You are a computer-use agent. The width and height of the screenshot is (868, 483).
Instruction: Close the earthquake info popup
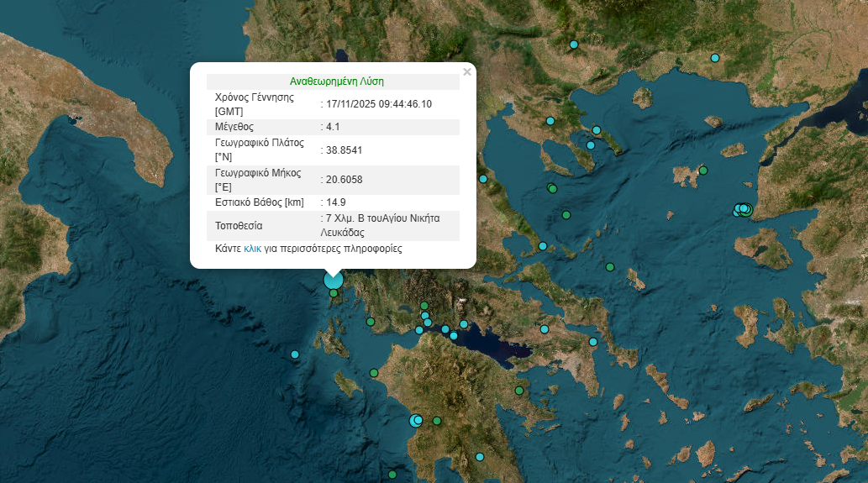[467, 72]
